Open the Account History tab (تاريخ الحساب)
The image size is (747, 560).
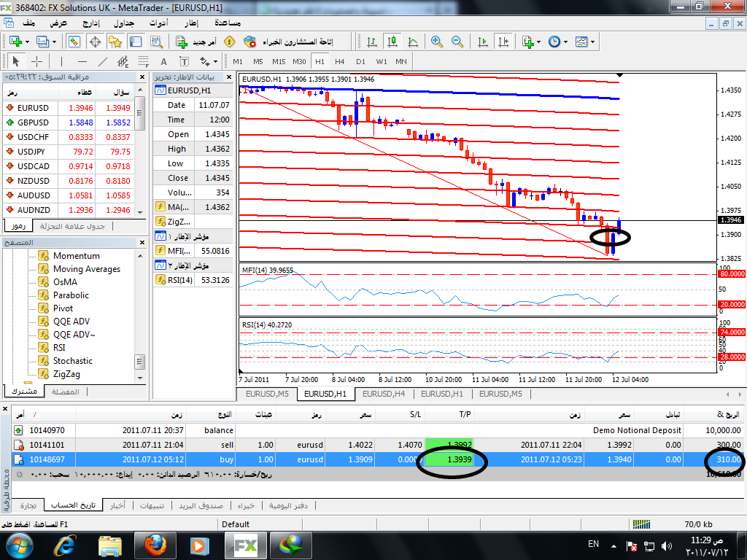[x=74, y=505]
